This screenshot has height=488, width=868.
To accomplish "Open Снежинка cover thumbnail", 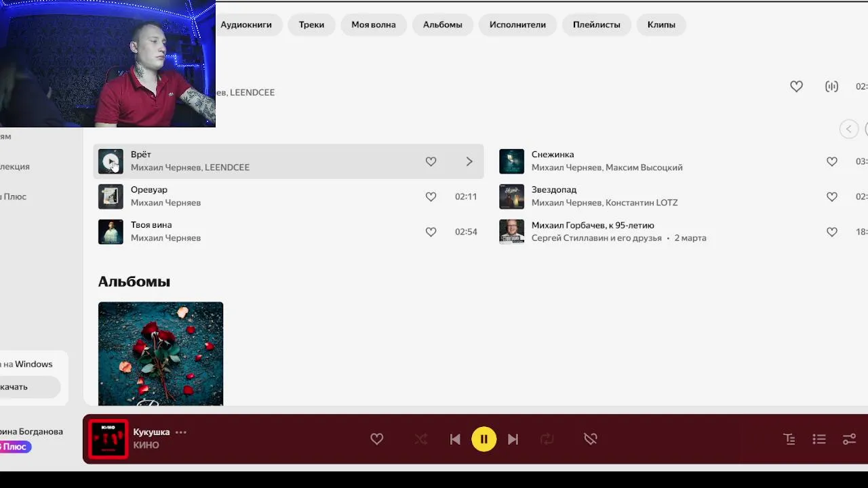I will click(x=512, y=161).
